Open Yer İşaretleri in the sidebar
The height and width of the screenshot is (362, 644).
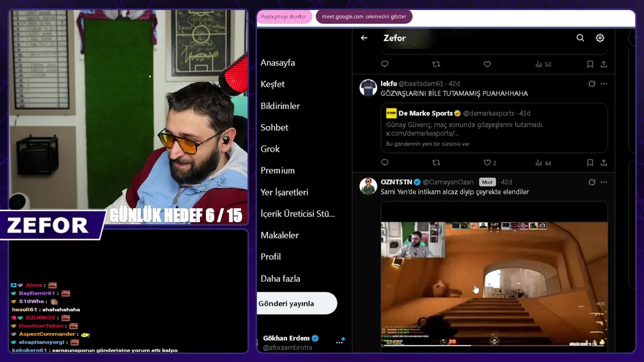284,192
